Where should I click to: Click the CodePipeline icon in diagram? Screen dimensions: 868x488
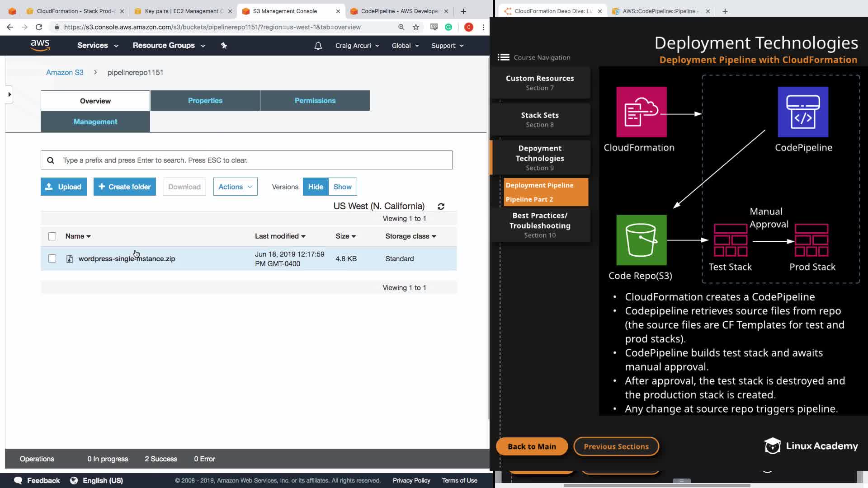pos(803,112)
